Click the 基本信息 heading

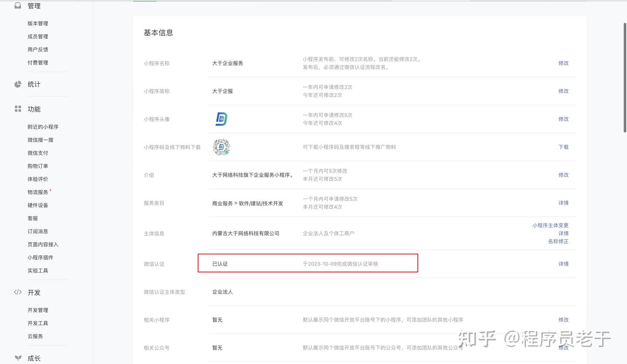(158, 33)
